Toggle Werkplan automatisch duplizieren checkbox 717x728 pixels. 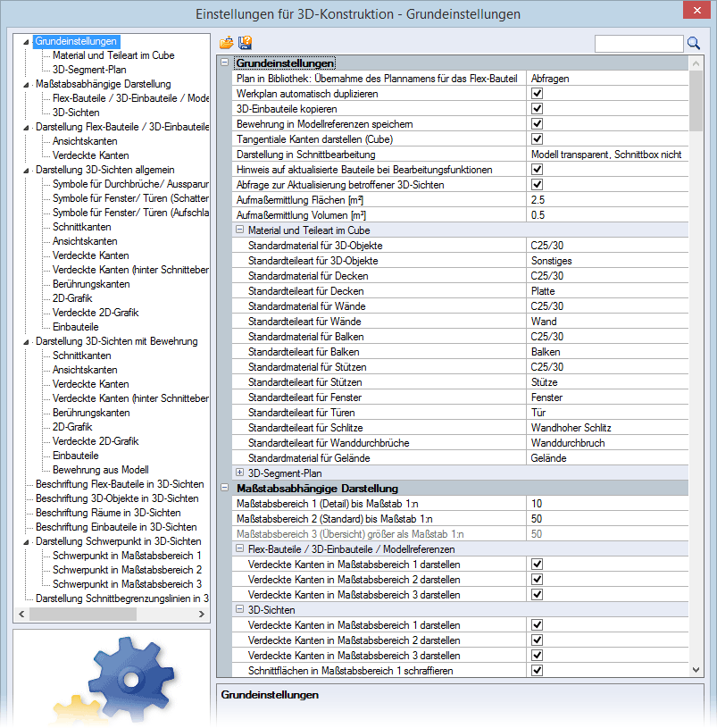537,93
